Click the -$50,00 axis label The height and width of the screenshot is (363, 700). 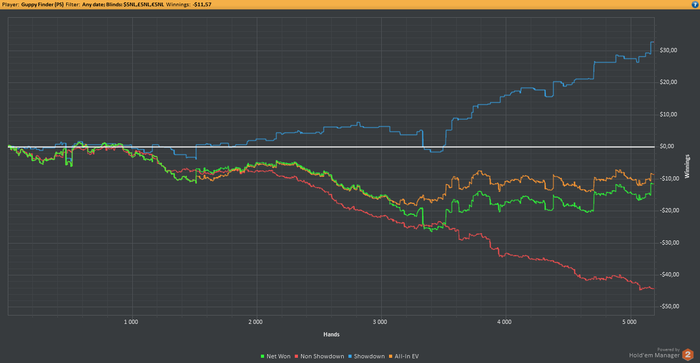pos(669,306)
